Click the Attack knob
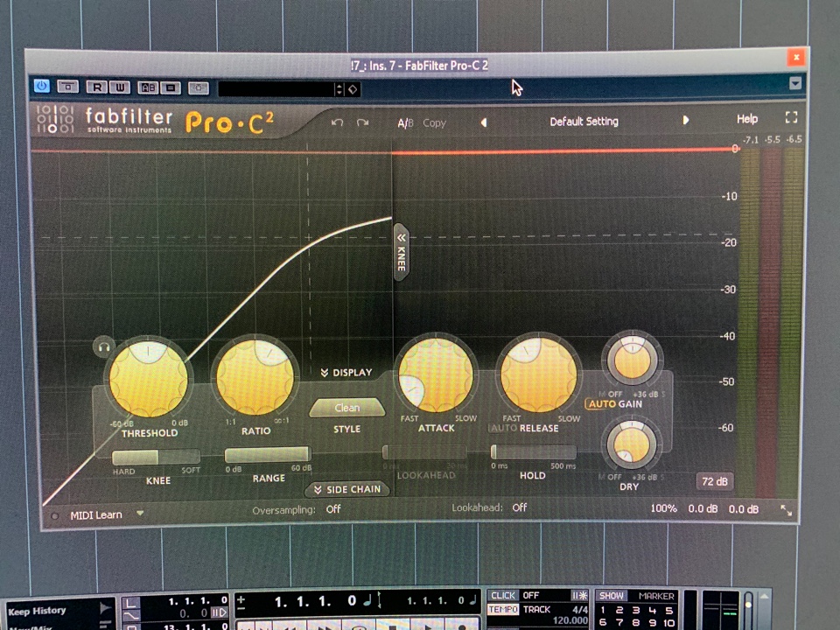Image resolution: width=840 pixels, height=630 pixels. tap(436, 374)
